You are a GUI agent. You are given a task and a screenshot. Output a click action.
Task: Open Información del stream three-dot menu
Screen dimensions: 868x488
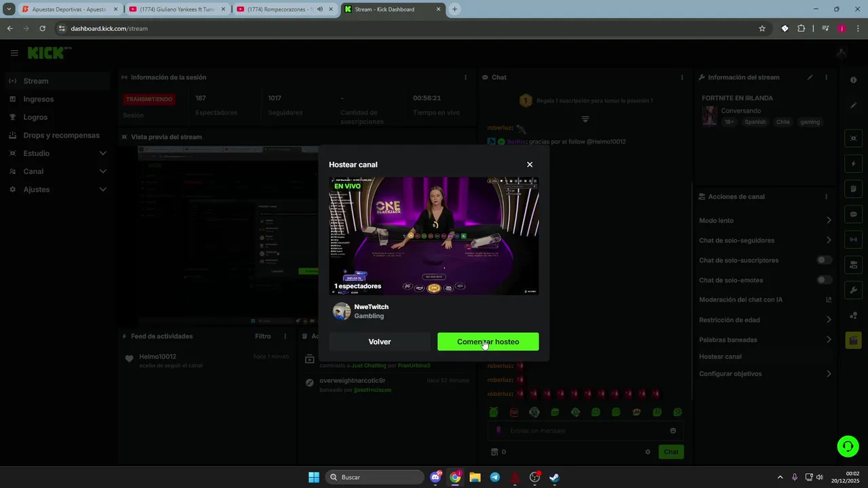(826, 77)
